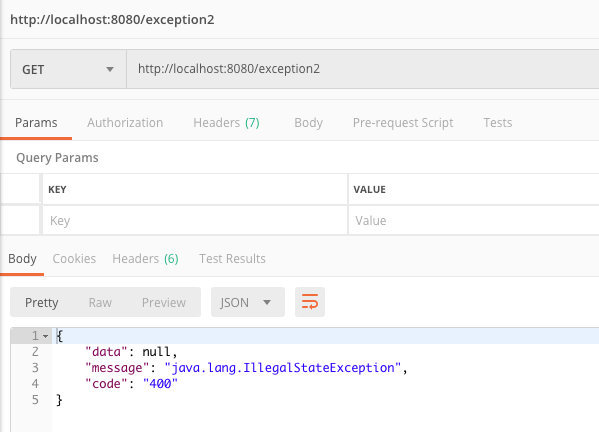Screen dimensions: 599x432
Task: Open the JSON format dropdown
Action: (x=248, y=302)
